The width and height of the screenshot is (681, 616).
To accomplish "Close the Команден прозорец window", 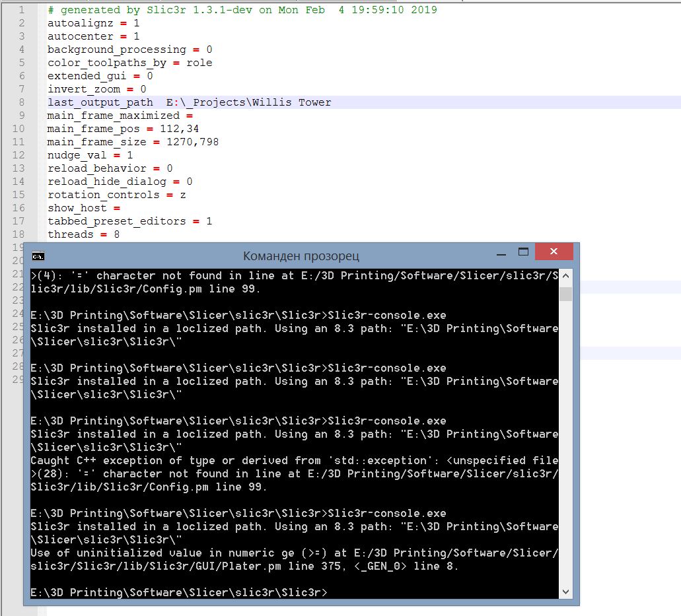I will 554,252.
